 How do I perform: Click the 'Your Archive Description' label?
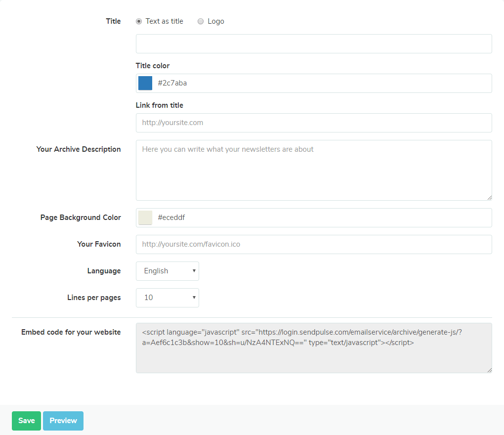[x=79, y=149]
